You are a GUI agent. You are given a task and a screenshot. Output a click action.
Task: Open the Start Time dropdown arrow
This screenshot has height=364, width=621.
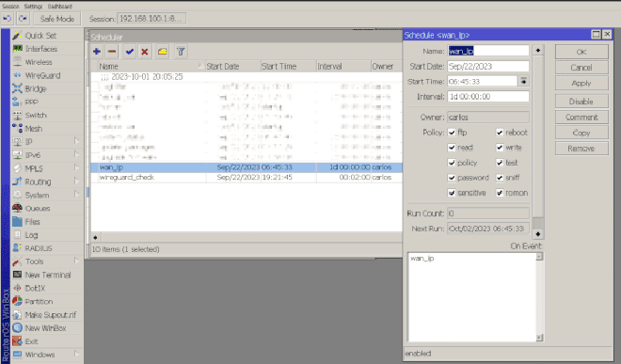[x=523, y=81]
